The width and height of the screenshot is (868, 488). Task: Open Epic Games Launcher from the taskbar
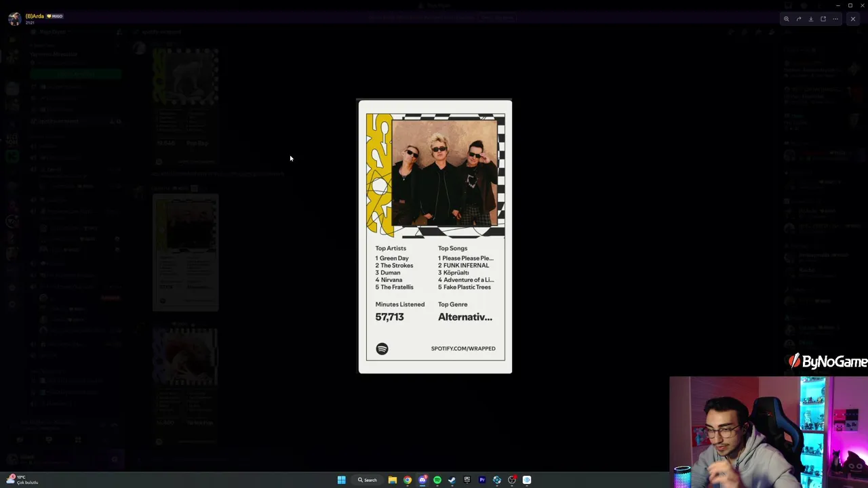click(x=467, y=480)
